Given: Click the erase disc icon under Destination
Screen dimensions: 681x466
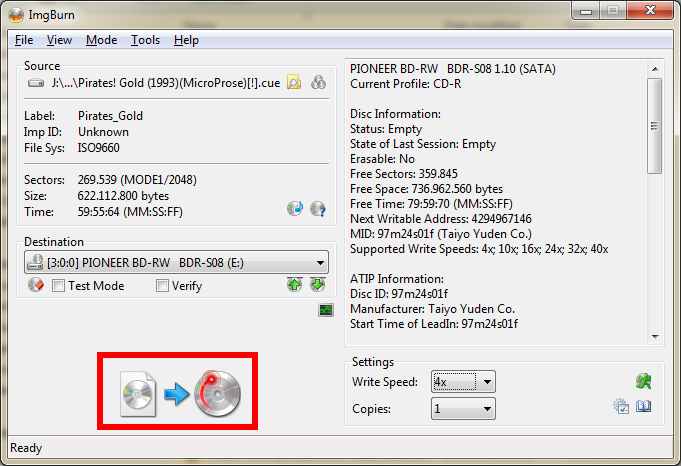Looking at the screenshot, I should pos(36,285).
